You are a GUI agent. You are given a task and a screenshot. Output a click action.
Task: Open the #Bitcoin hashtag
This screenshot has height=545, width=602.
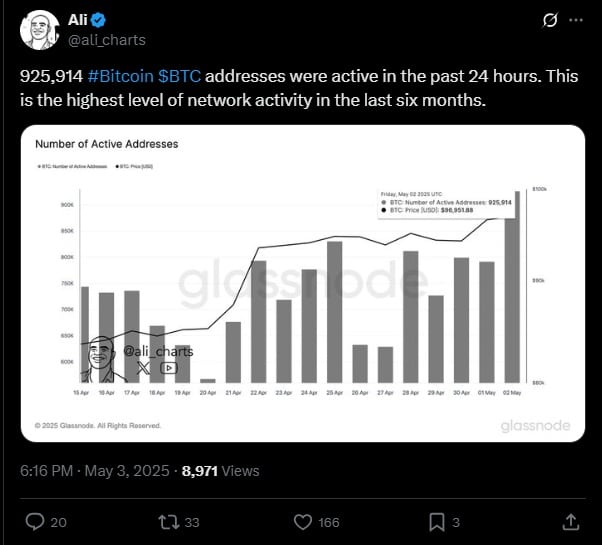[x=121, y=76]
